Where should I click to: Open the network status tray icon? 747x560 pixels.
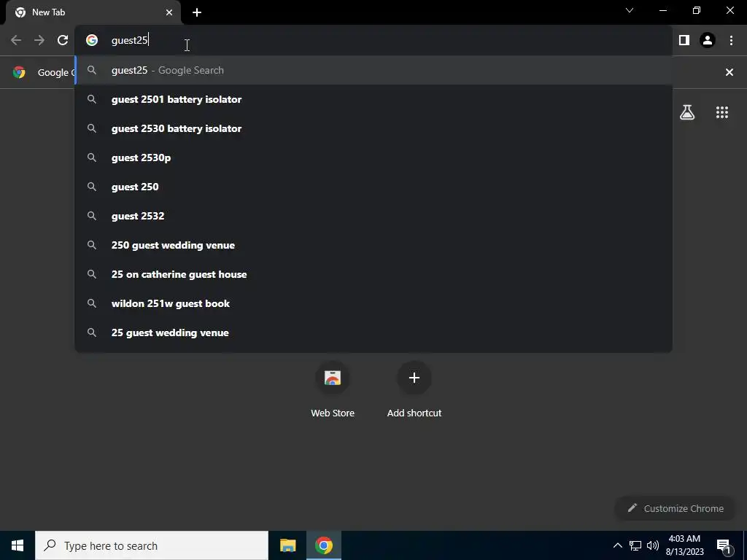(635, 545)
